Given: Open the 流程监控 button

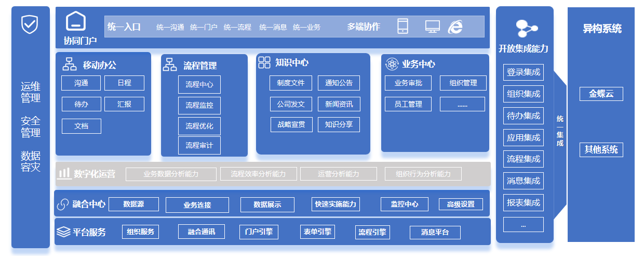Looking at the screenshot, I should pos(199,106).
